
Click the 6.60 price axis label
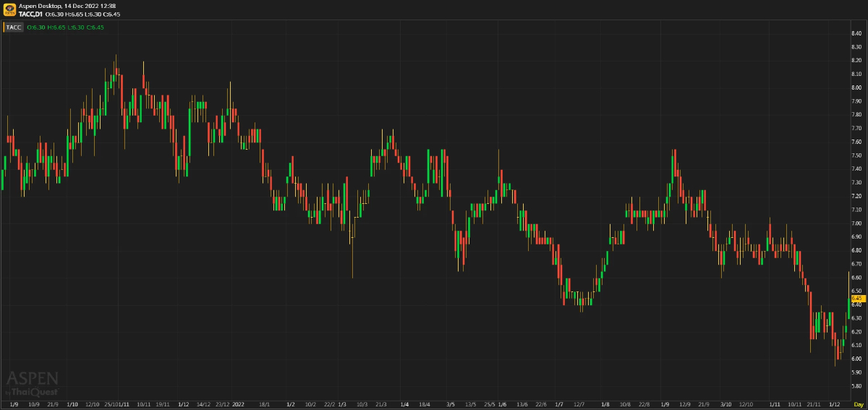(857, 278)
